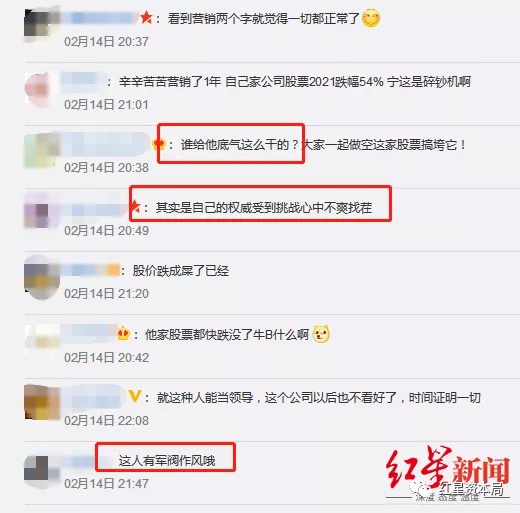Click the orange badge before 股价跌成屎了
Viewport: 520px width, 513px height.
114,270
